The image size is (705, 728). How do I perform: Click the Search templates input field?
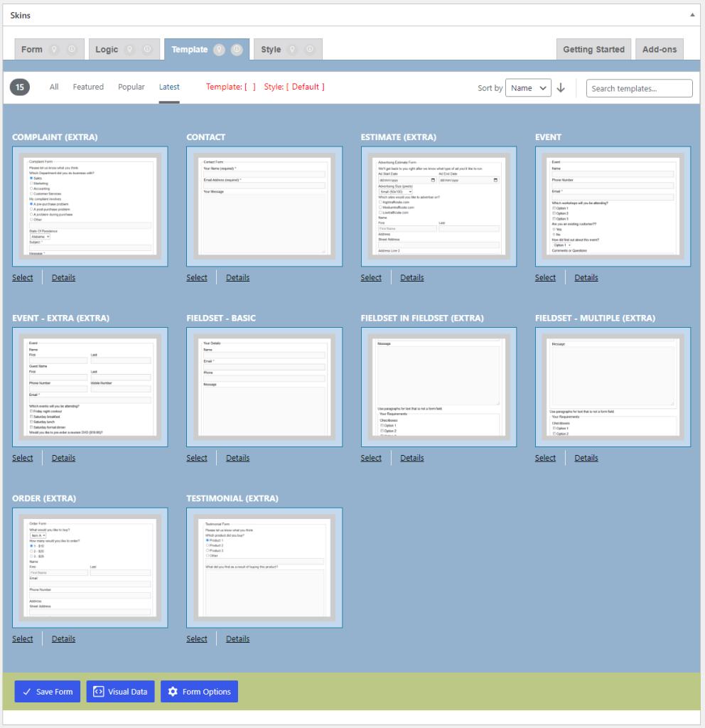point(639,88)
